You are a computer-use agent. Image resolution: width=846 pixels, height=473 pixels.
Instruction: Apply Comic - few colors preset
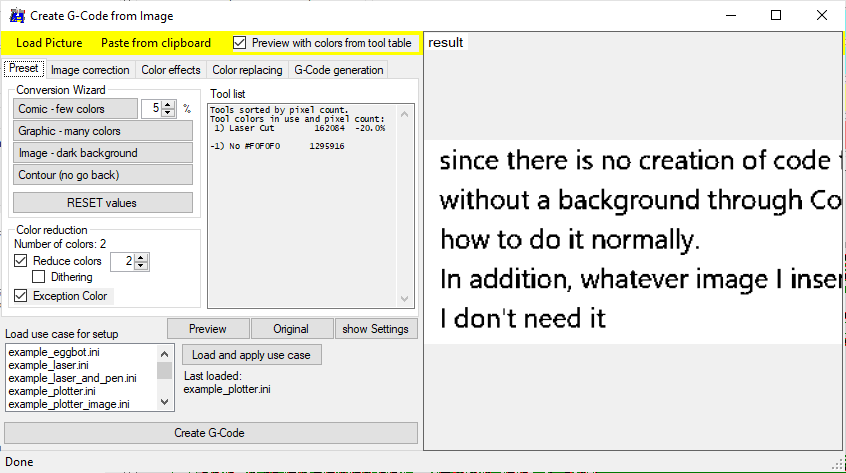click(x=75, y=109)
